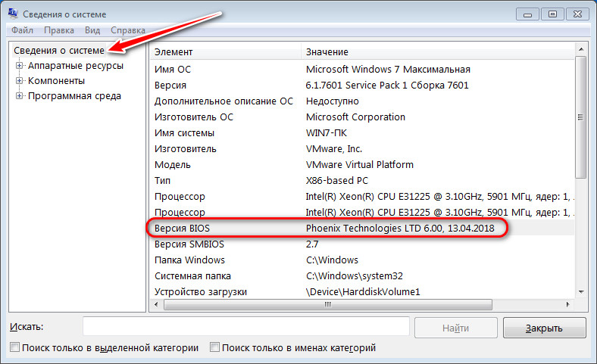This screenshot has height=364, width=597.
Task: Click the Элемент column header
Action: [226, 51]
